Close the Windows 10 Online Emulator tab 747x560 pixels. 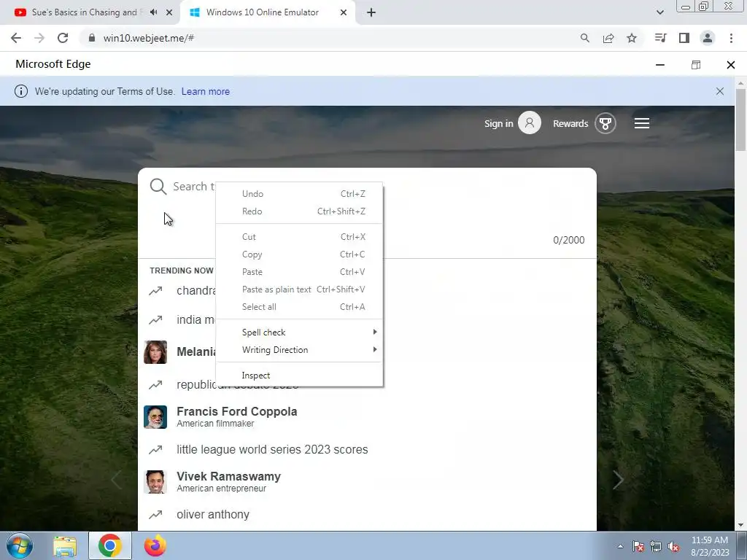[x=344, y=13]
